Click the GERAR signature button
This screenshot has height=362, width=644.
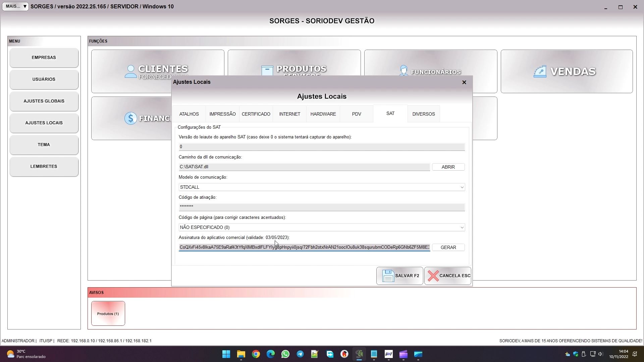point(448,247)
